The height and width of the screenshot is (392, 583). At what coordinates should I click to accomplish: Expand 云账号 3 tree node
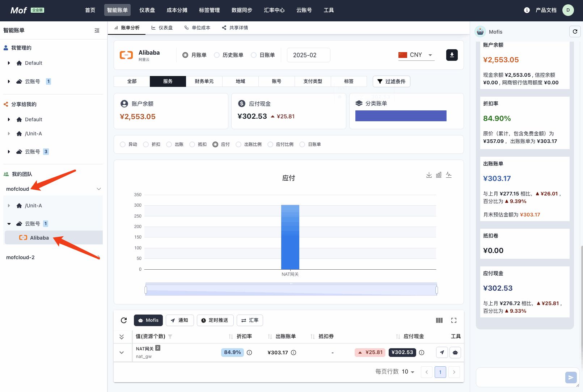click(9, 152)
